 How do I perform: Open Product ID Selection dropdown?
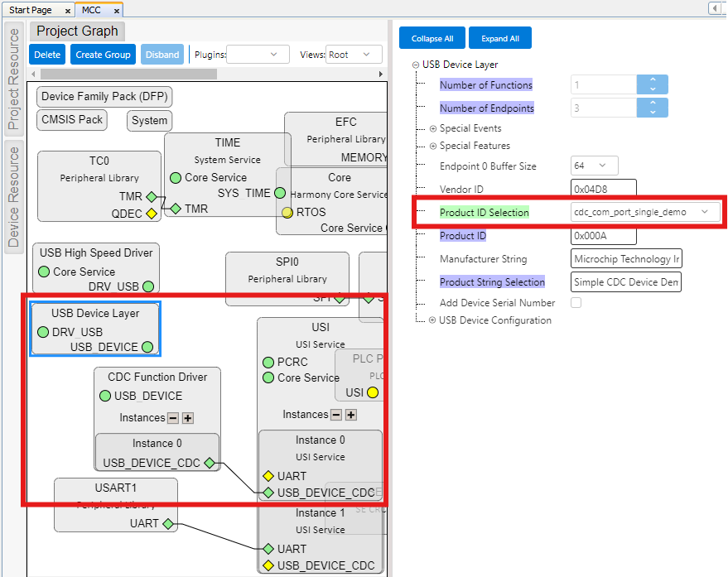pos(645,213)
